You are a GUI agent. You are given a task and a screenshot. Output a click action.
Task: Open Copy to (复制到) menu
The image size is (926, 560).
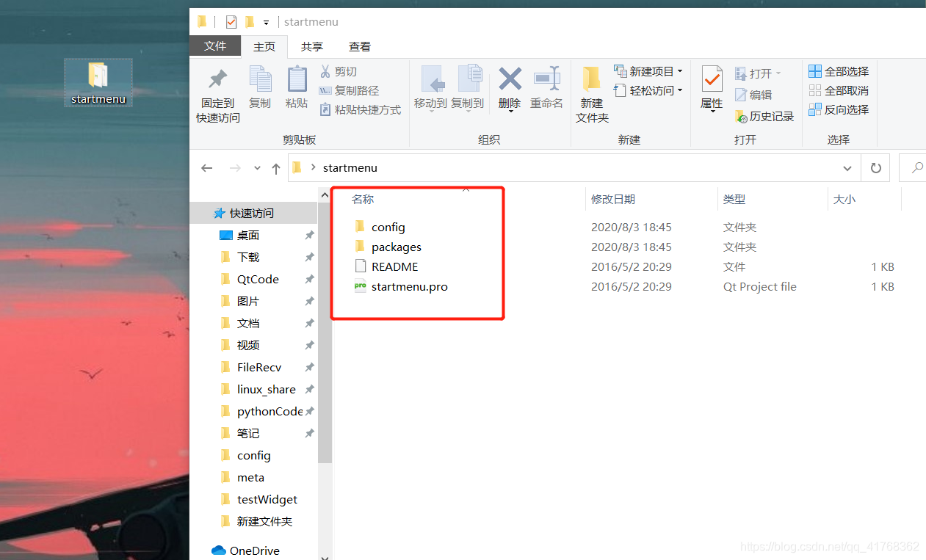coord(467,87)
